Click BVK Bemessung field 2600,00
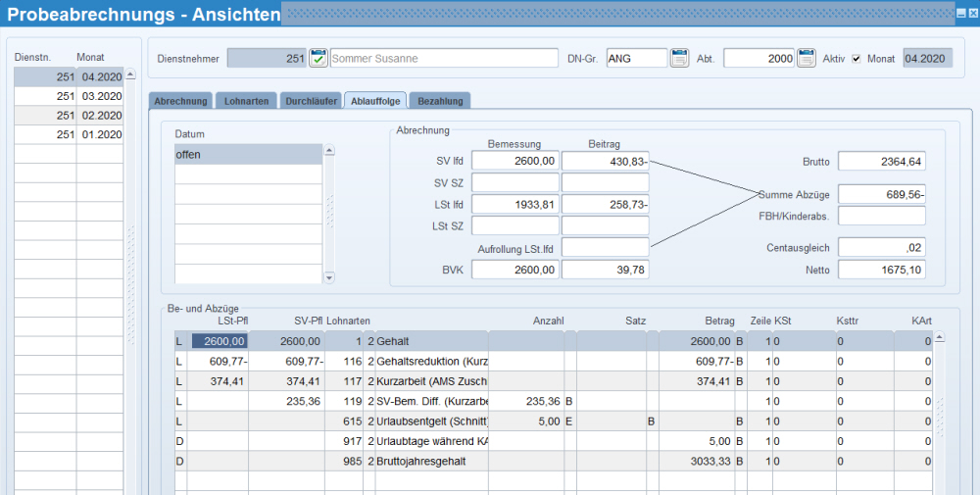Screen dimensions: 980x495 click(515, 270)
